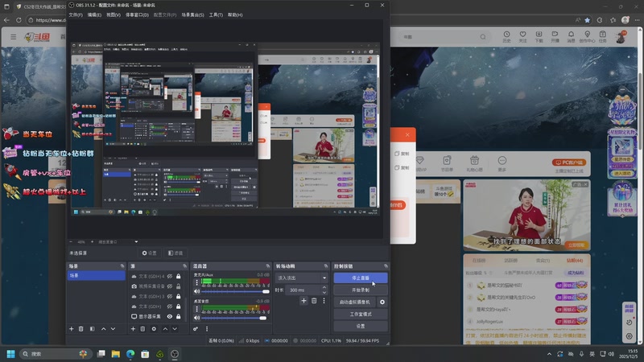Click the 300 ms duration field
The height and width of the screenshot is (362, 644).
click(303, 290)
